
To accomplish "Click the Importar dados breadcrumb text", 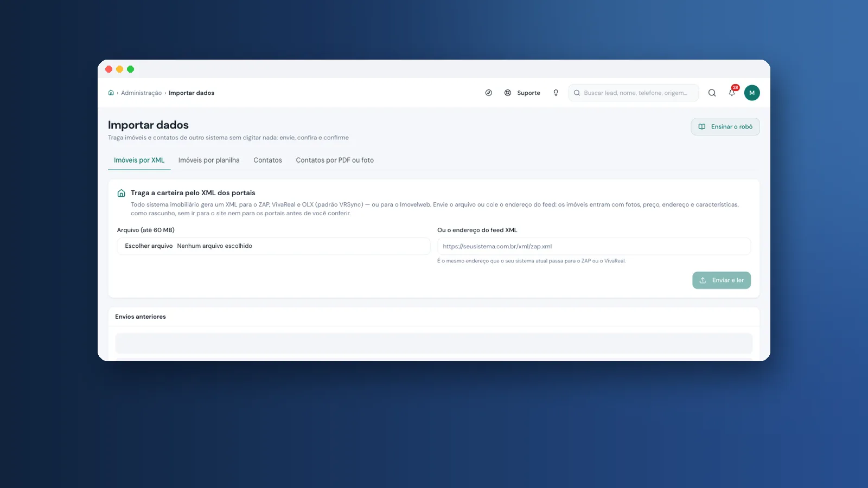I will tap(192, 93).
